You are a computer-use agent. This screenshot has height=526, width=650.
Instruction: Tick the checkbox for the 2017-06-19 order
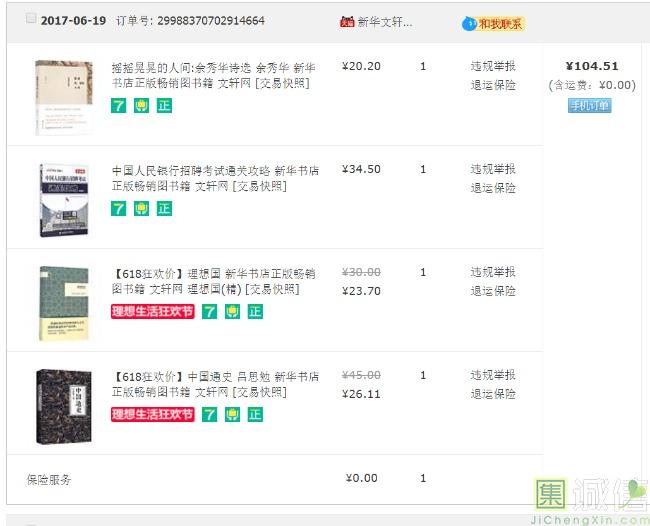pos(31,19)
